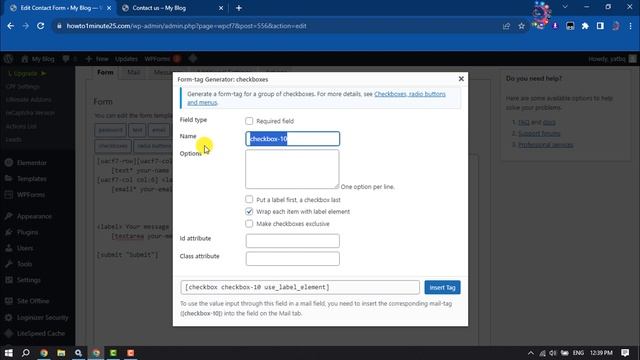Open the Checkboxes, radio buttons link
This screenshot has width=640, height=360.
coord(410,94)
